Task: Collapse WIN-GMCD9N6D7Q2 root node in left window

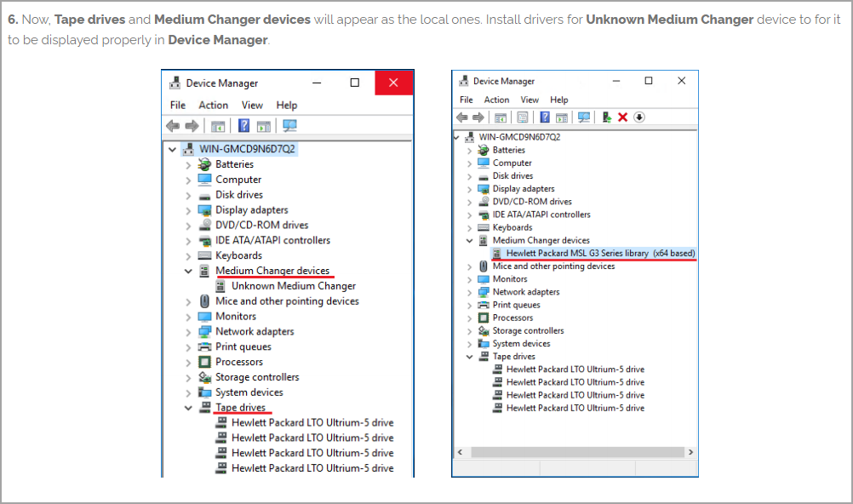Action: point(173,149)
